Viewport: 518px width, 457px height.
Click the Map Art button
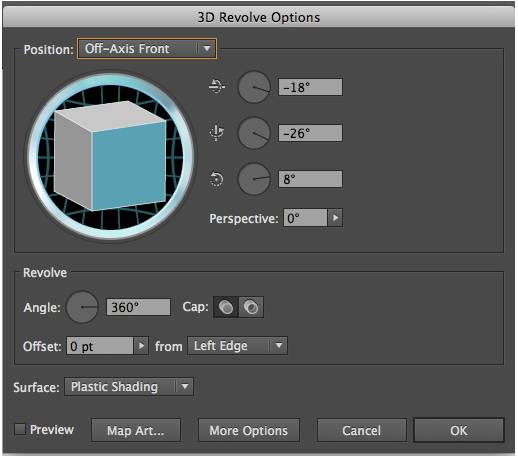coord(136,430)
